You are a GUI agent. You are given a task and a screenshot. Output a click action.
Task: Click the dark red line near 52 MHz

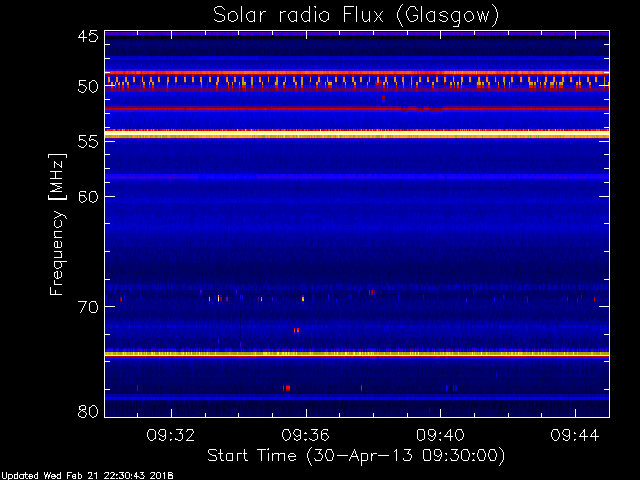[x=357, y=109]
